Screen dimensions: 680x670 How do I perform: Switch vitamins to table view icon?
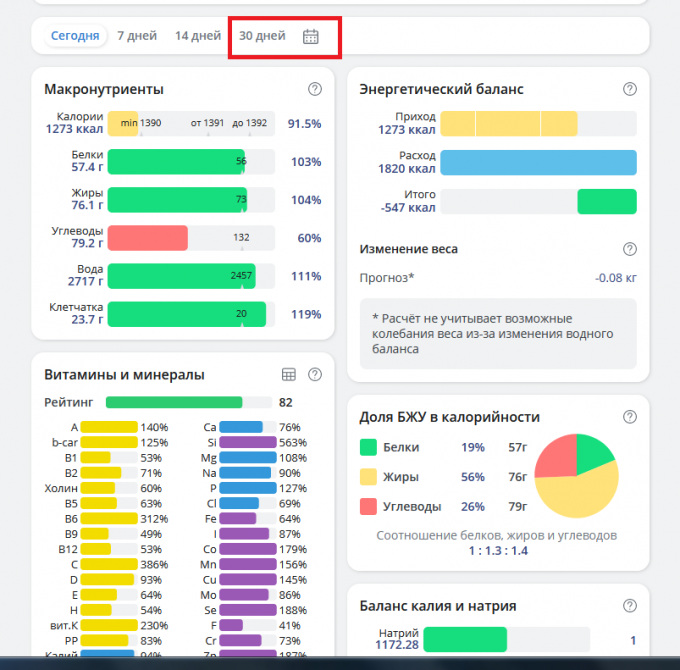(x=289, y=374)
